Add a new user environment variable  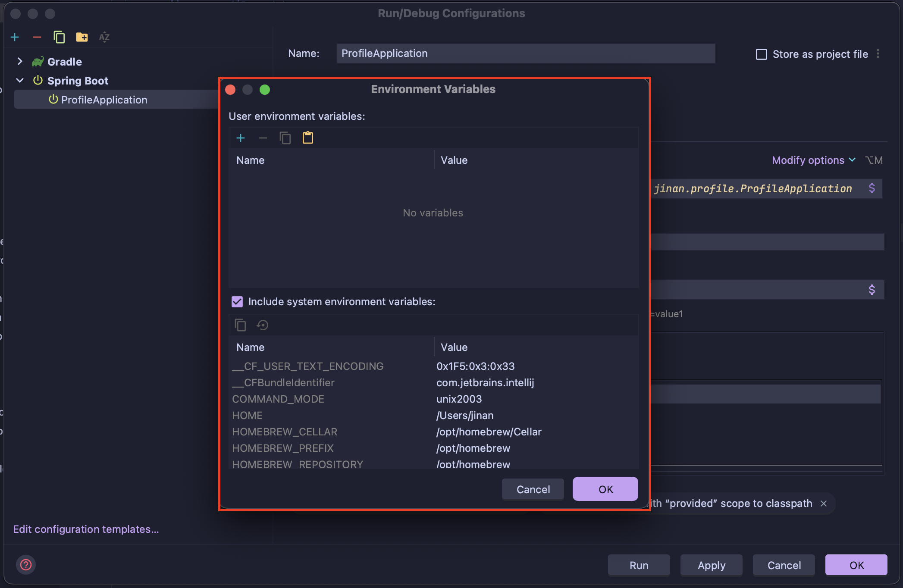(x=241, y=138)
